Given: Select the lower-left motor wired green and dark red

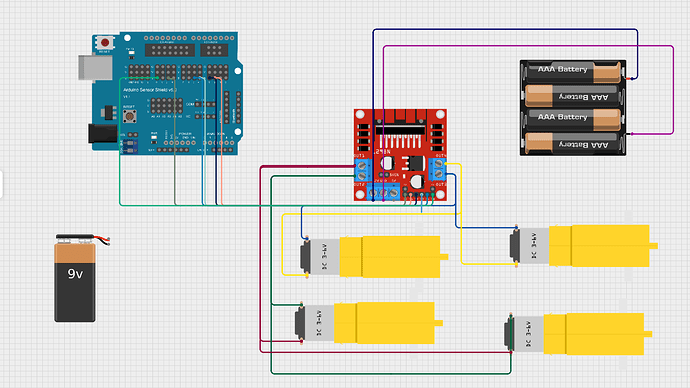Looking at the screenshot, I should point(369,323).
